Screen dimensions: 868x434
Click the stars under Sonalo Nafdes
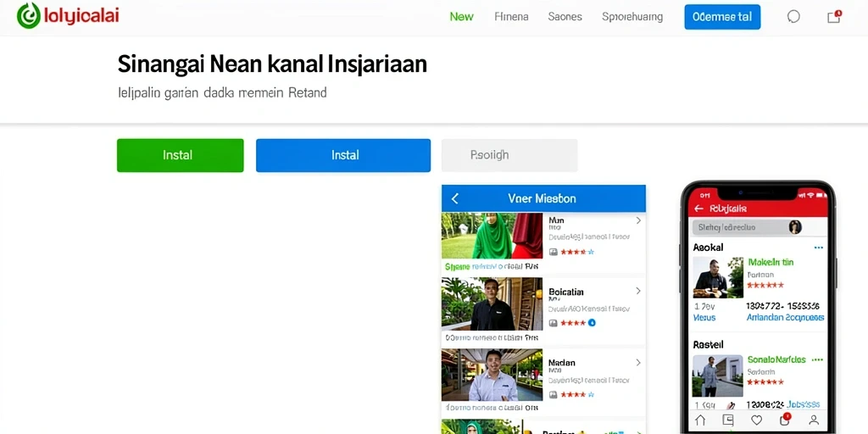(x=765, y=382)
